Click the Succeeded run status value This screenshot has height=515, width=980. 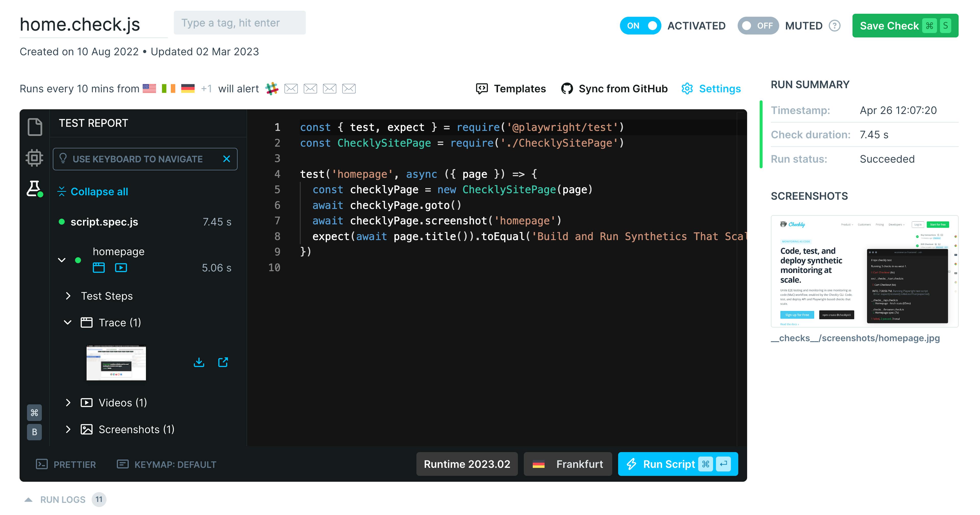(887, 159)
